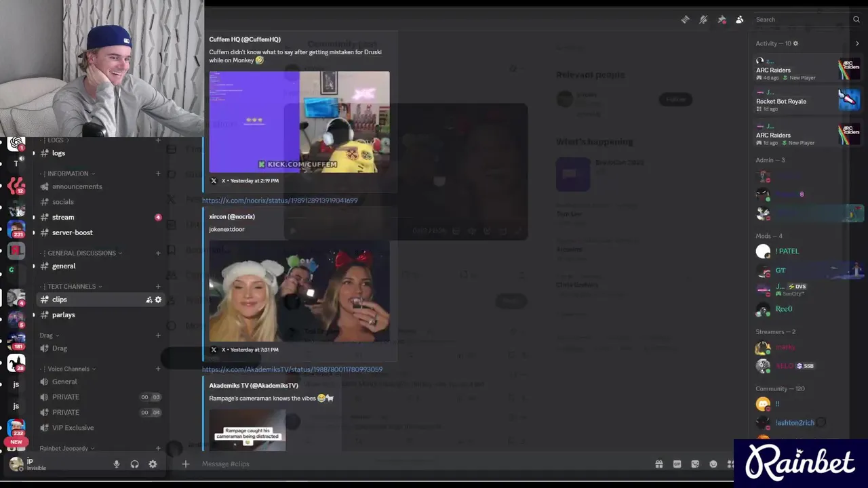Open the x.com/AkademiksTV status link
This screenshot has height=488, width=868.
[292, 370]
